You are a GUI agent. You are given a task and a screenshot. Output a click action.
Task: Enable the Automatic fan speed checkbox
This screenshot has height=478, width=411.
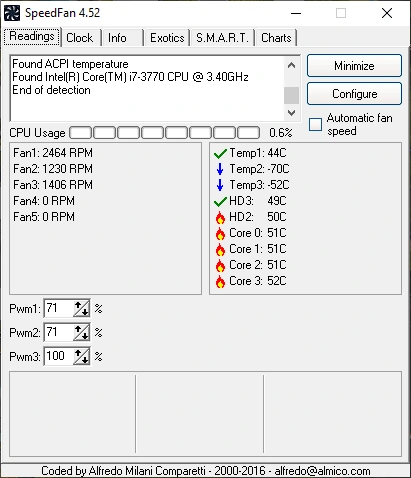[x=315, y=124]
